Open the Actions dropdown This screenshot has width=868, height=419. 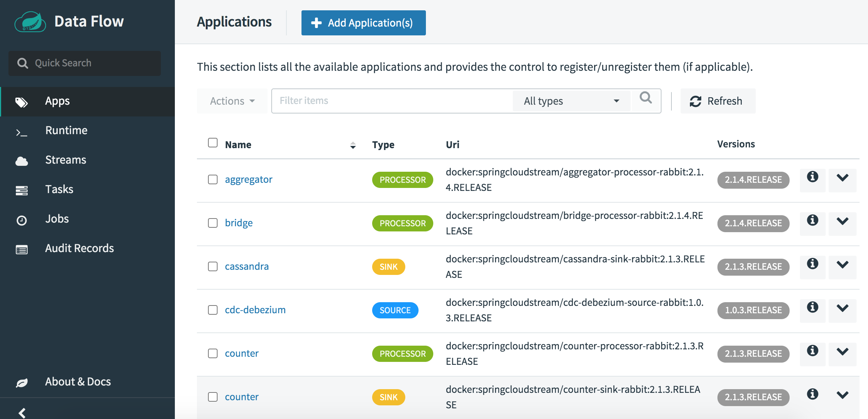[x=232, y=101]
